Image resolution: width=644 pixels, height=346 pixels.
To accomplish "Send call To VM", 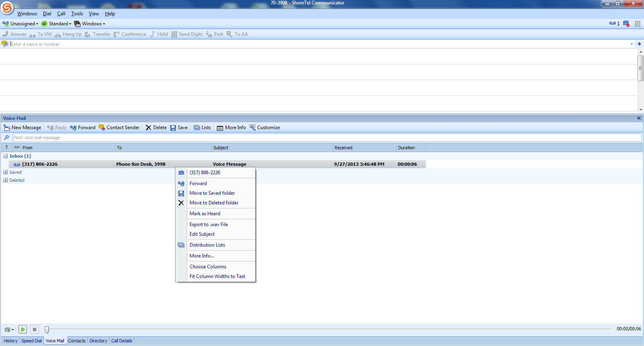I will tap(40, 34).
